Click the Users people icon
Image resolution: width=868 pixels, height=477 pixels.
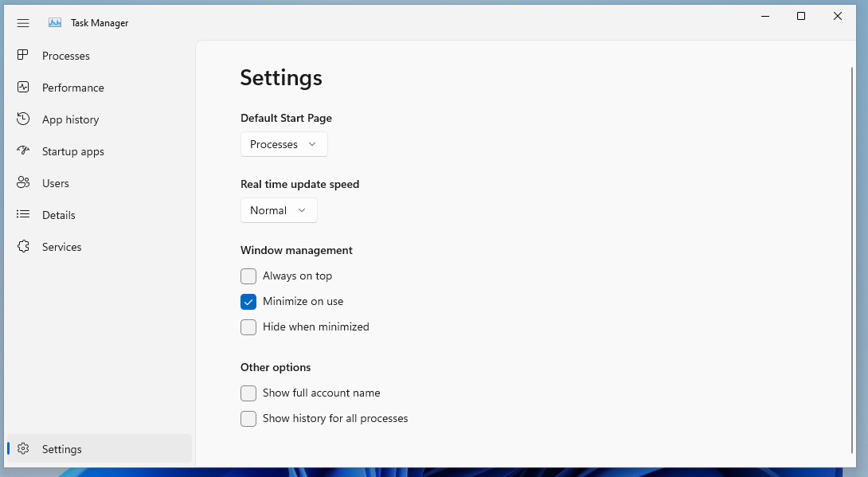point(23,183)
